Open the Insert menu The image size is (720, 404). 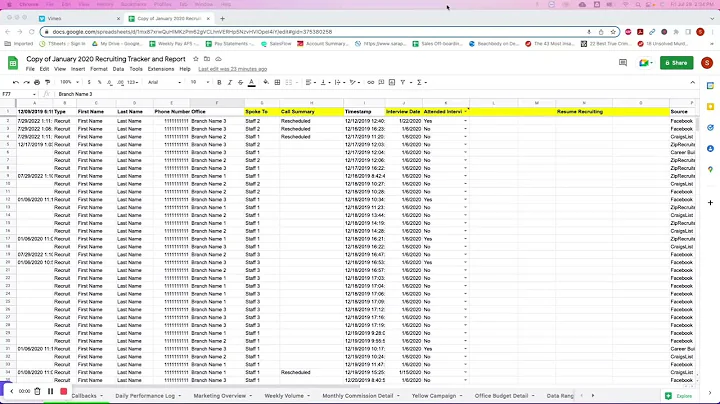pyautogui.click(x=78, y=69)
